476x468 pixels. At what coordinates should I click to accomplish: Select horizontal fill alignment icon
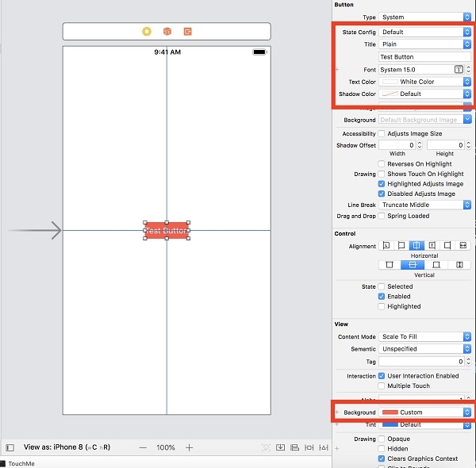coord(463,246)
